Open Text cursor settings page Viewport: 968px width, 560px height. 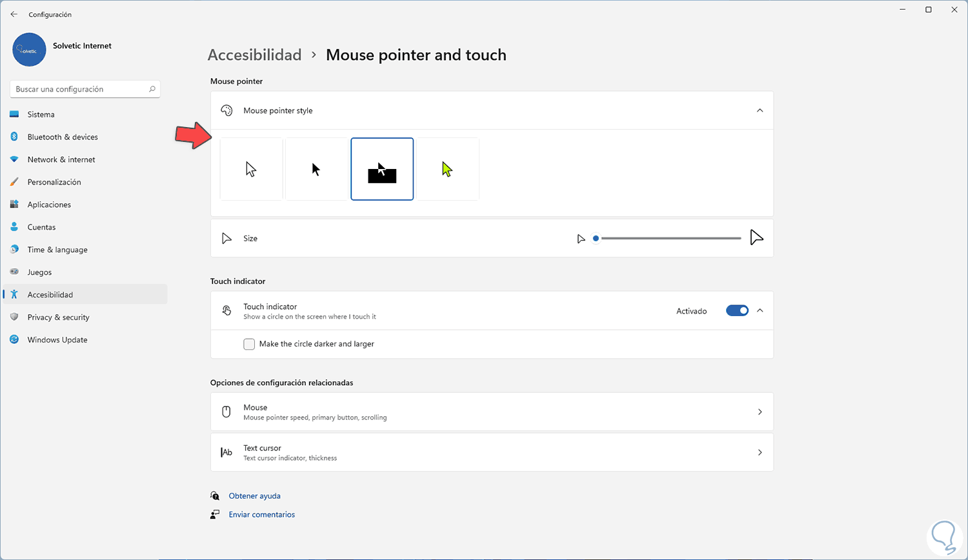coord(492,452)
